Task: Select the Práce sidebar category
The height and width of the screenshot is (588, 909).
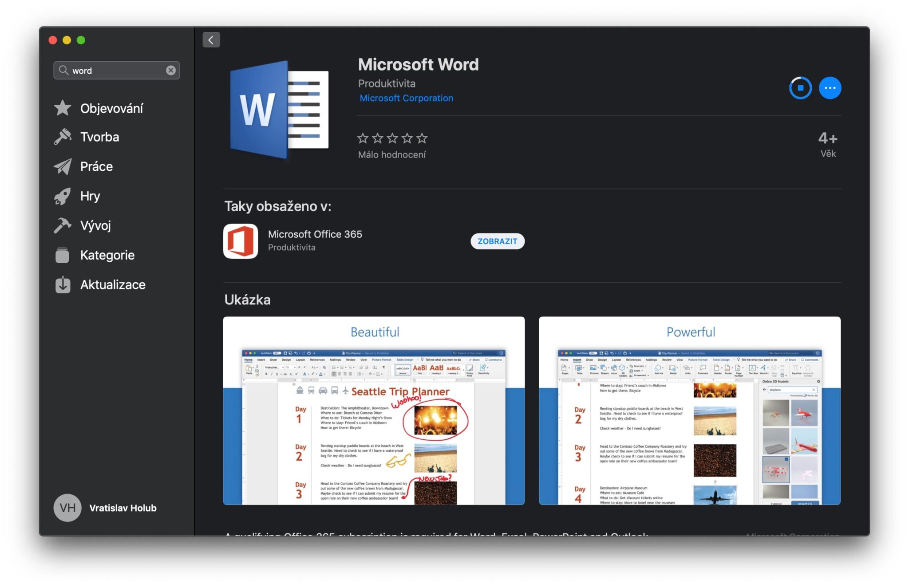Action: [96, 166]
